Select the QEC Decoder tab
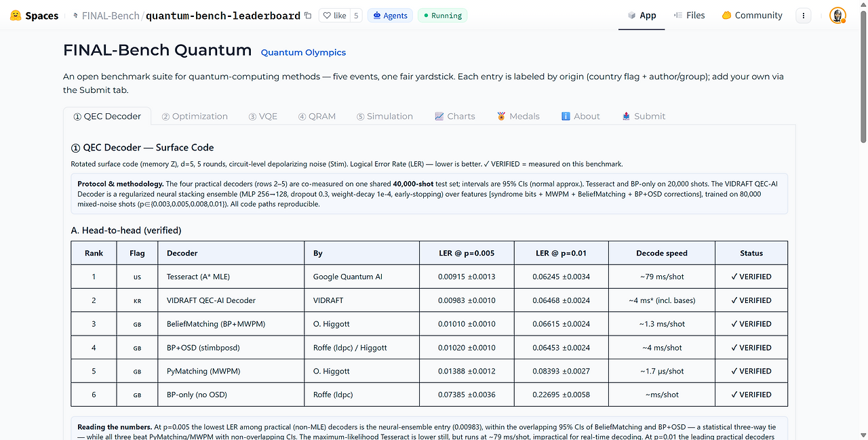Viewport: 868px width, 440px height. 107,117
